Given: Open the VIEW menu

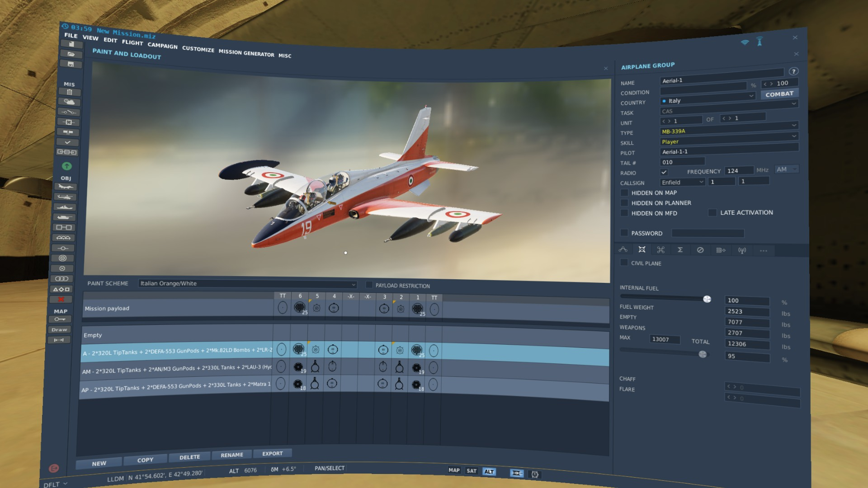Looking at the screenshot, I should pos(90,38).
